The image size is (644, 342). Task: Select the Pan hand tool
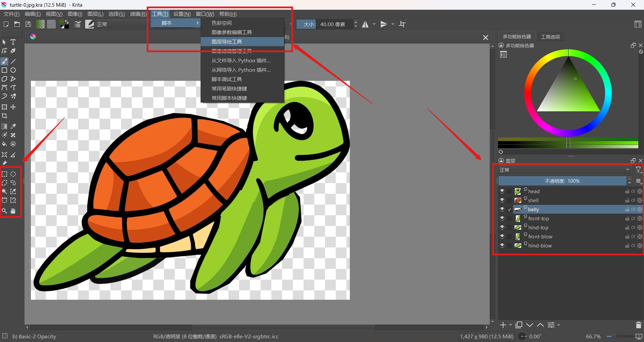(13, 211)
